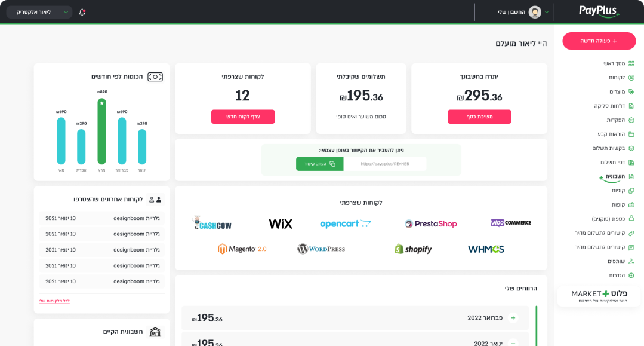The height and width of the screenshot is (346, 644).
Task: Click the user avatar in the header
Action: [x=535, y=12]
